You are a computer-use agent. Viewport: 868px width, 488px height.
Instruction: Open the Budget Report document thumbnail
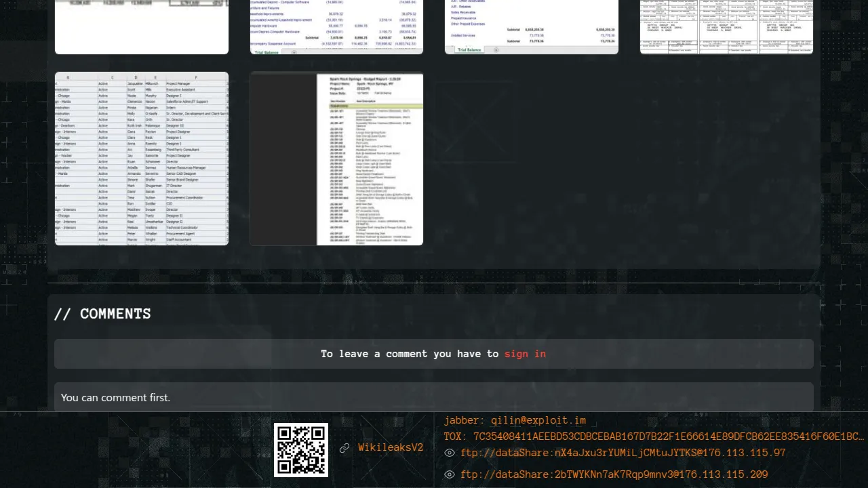coord(336,159)
